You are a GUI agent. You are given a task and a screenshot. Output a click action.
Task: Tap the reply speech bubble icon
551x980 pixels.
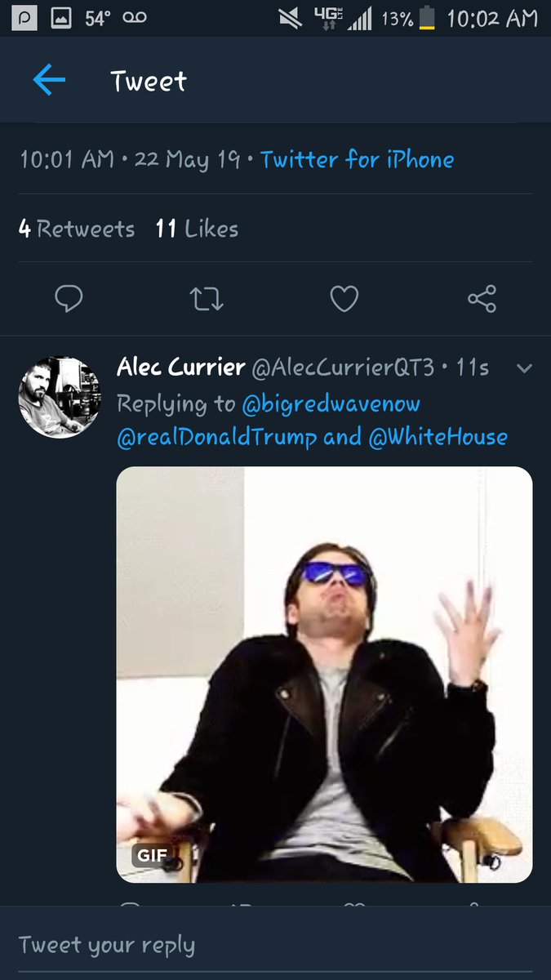coord(69,299)
